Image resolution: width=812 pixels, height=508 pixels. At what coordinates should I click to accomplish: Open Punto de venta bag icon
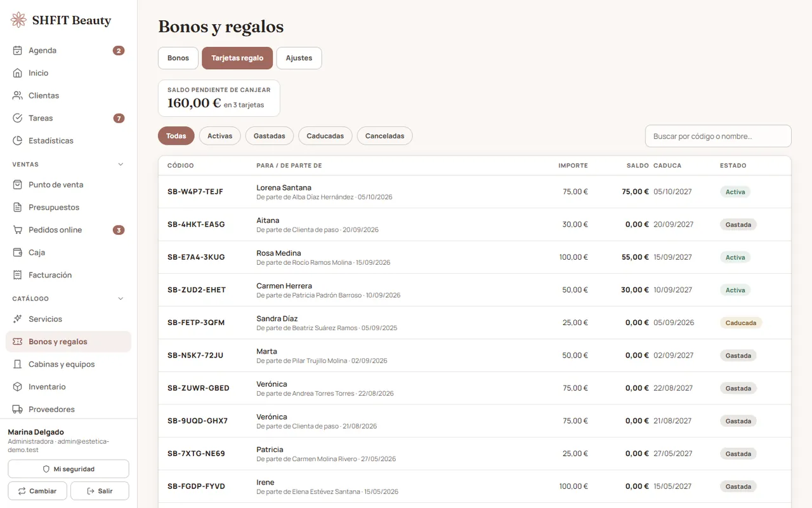18,185
